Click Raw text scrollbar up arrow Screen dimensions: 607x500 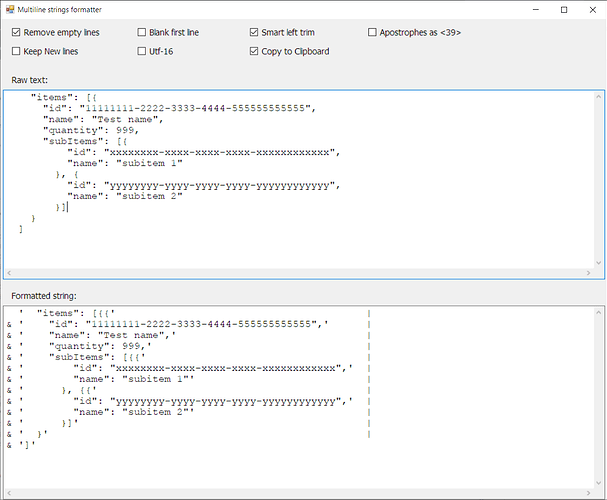click(597, 97)
